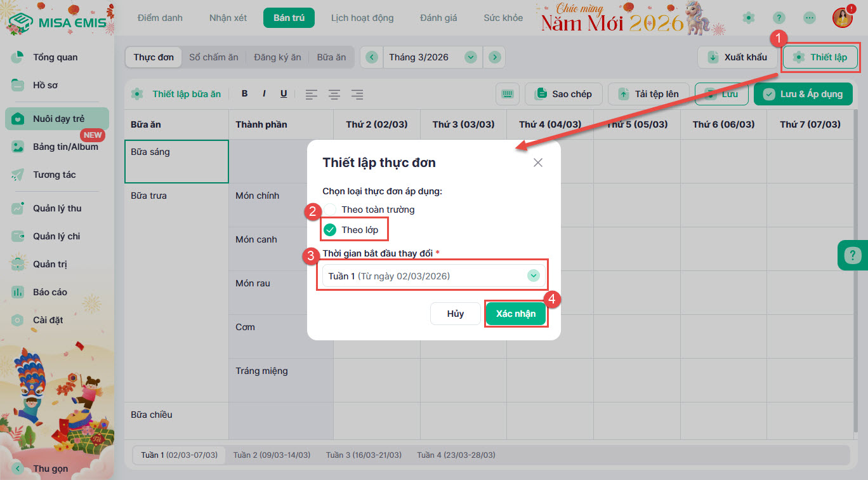
Task: Toggle underline formatting in the toolbar
Action: pyautogui.click(x=284, y=94)
